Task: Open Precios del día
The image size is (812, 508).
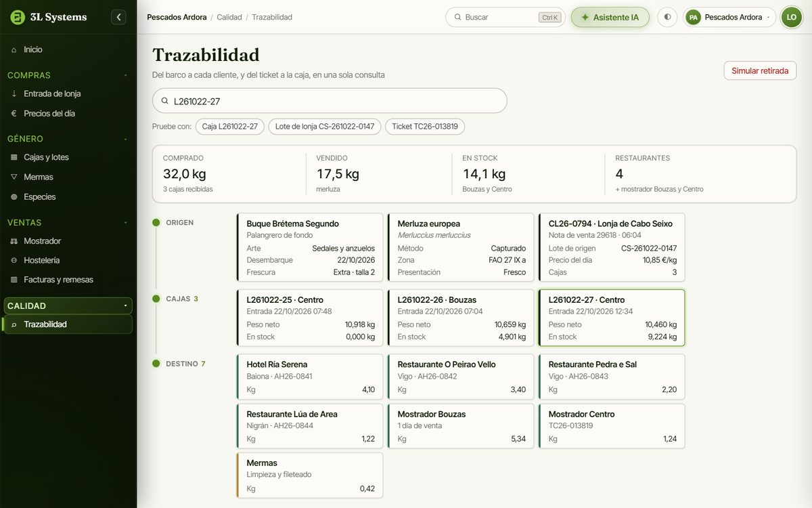Action: point(68,113)
